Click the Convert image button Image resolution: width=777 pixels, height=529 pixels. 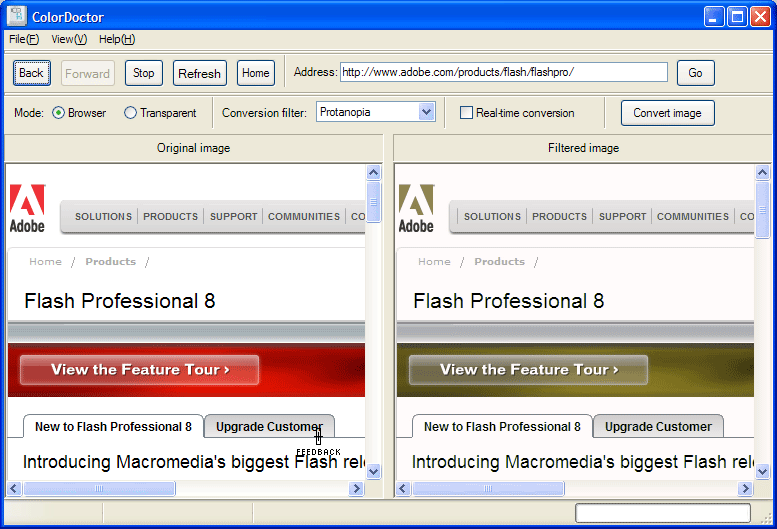667,113
